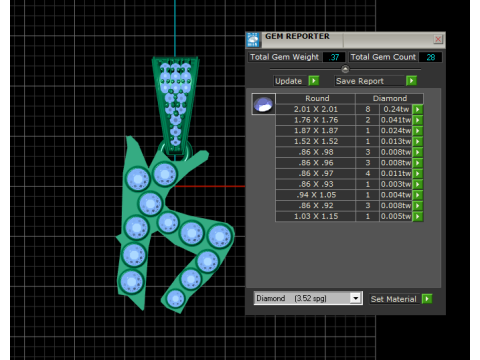Viewport: 480px width, 360px height.
Task: Click the 0.013tw weight cell
Action: click(396, 141)
